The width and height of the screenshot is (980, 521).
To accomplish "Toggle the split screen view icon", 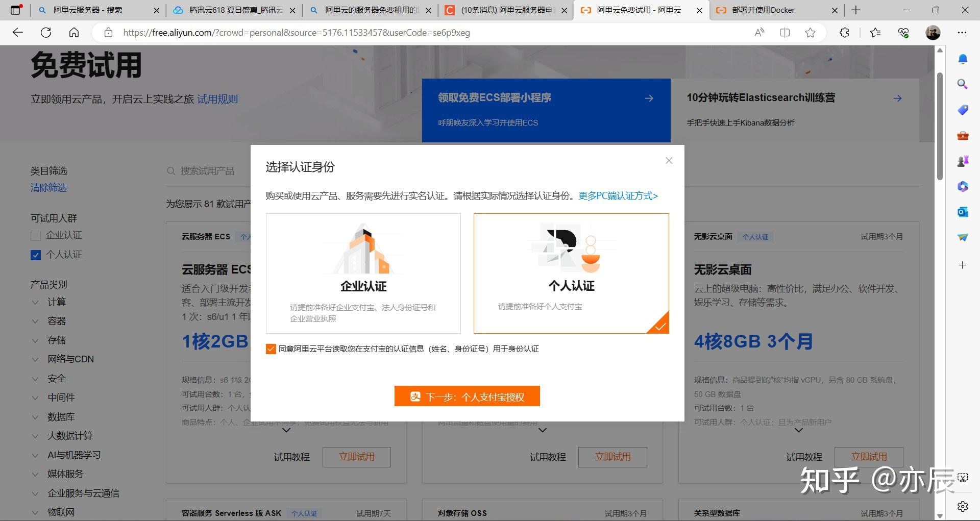I will [785, 33].
